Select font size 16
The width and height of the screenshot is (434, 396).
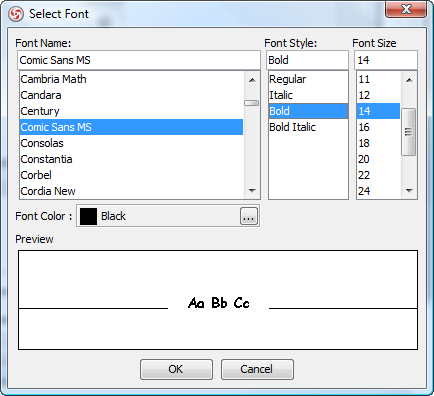pyautogui.click(x=378, y=127)
